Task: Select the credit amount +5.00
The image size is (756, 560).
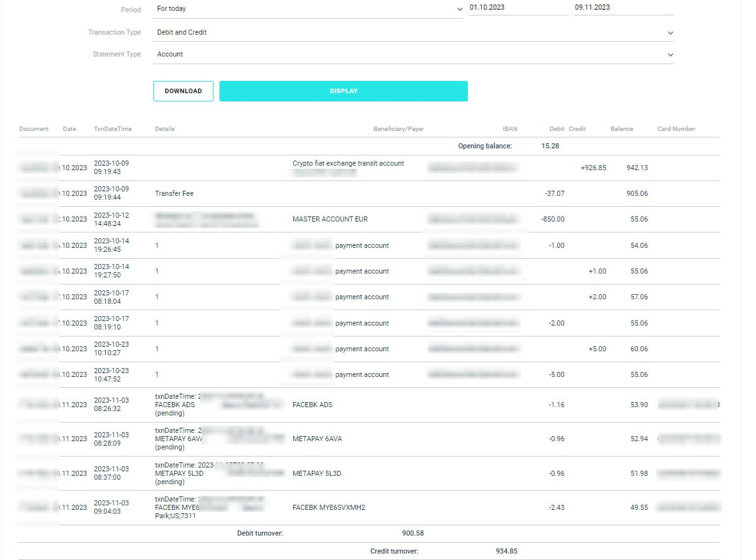Action: click(x=597, y=349)
